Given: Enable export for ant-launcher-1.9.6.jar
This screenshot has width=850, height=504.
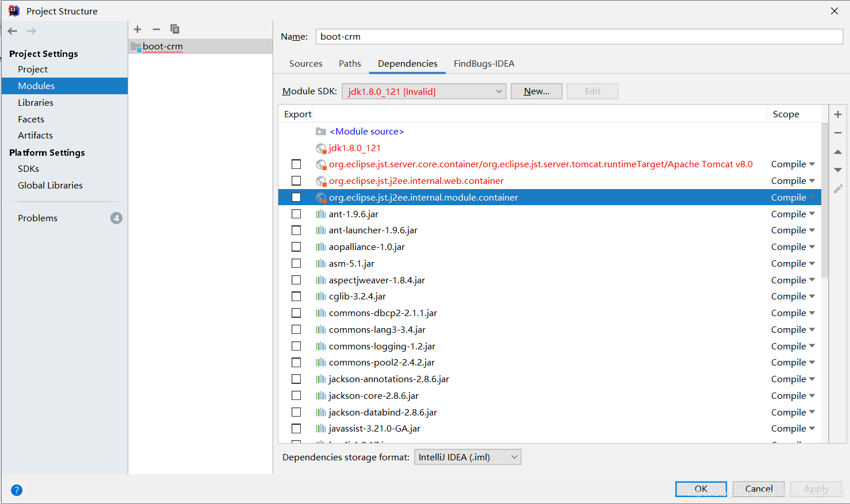Looking at the screenshot, I should pos(296,230).
